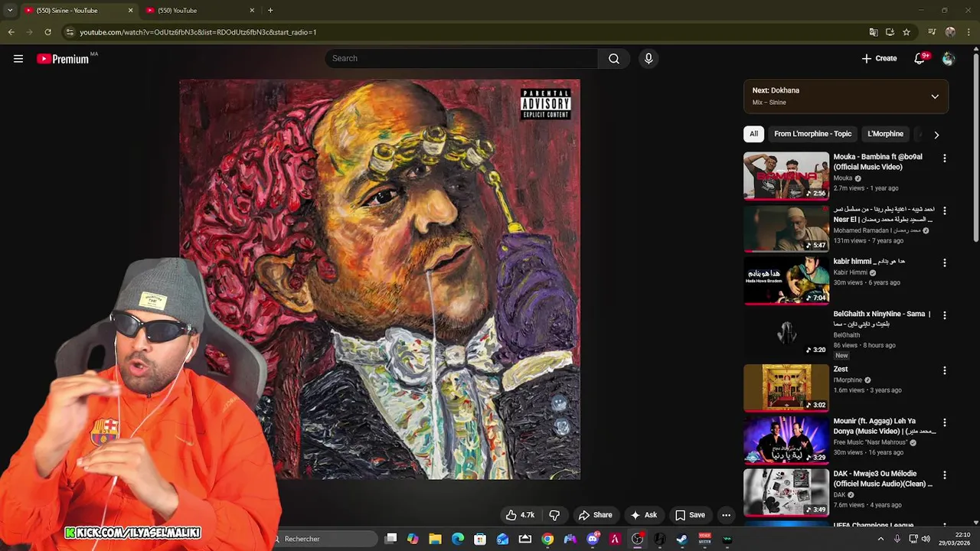
Task: Select the L'Morphine filter chip
Action: click(x=885, y=134)
